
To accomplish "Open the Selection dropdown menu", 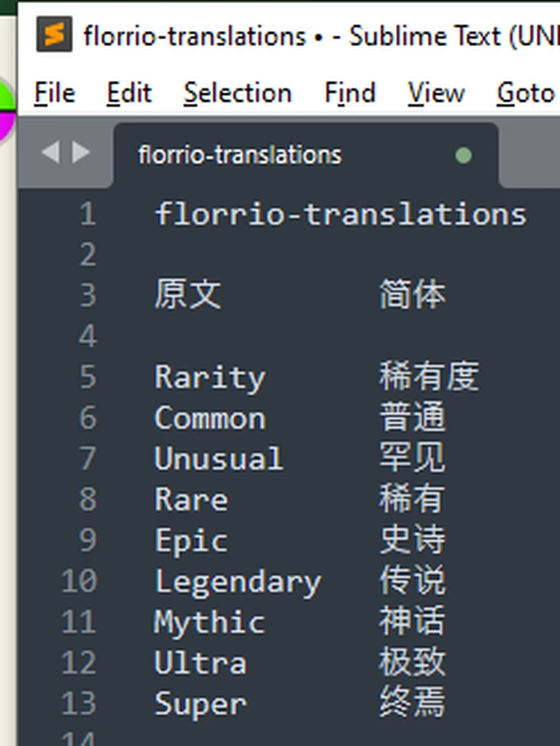I will 237,93.
